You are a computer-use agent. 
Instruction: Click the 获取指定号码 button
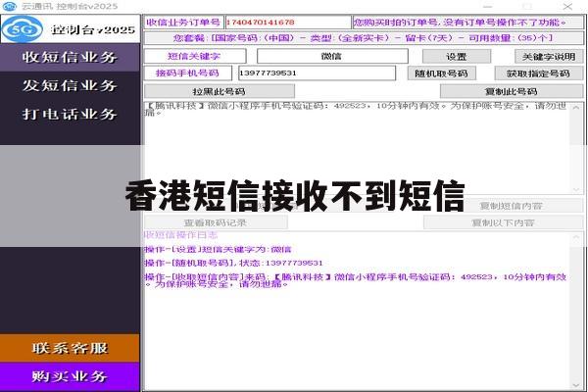tap(539, 73)
